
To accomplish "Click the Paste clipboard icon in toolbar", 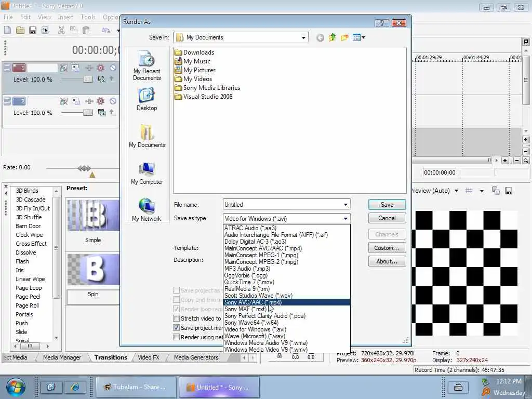I will 86,30.
